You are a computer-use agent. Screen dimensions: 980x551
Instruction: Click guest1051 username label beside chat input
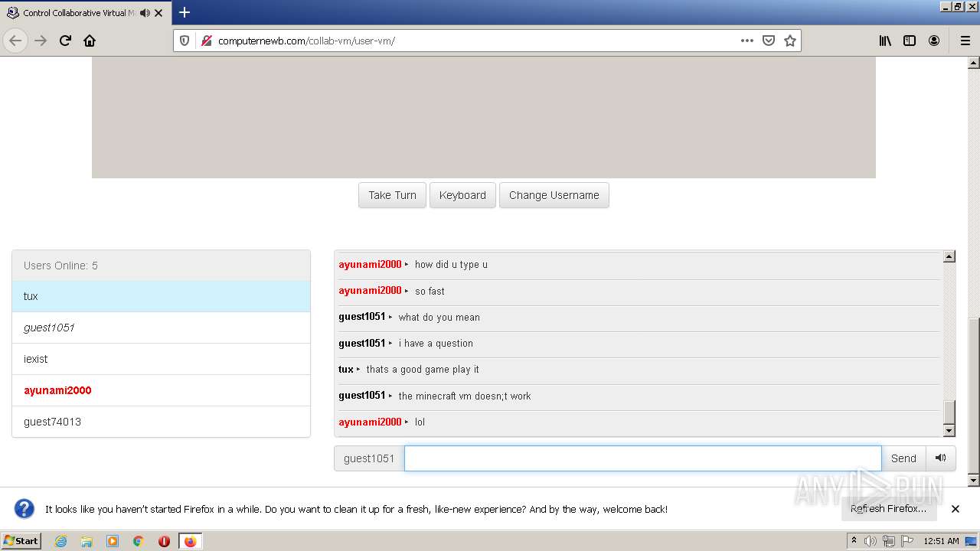[369, 458]
